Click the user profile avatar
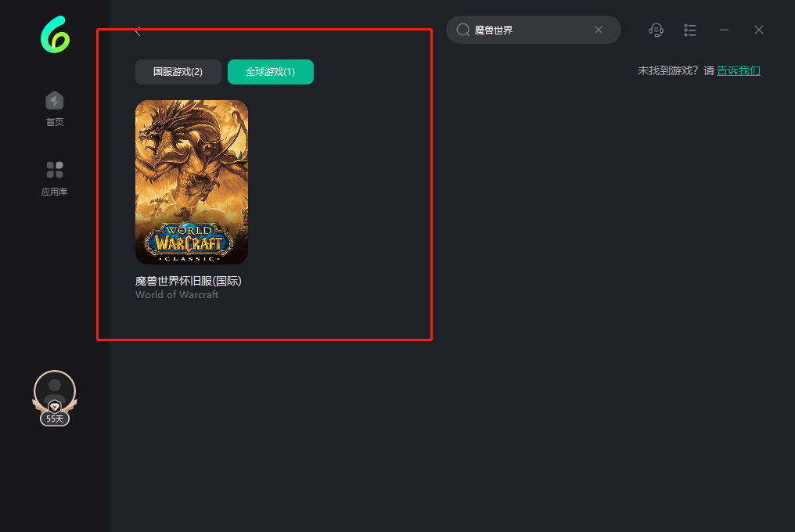This screenshot has height=532, width=795. pyautogui.click(x=55, y=389)
